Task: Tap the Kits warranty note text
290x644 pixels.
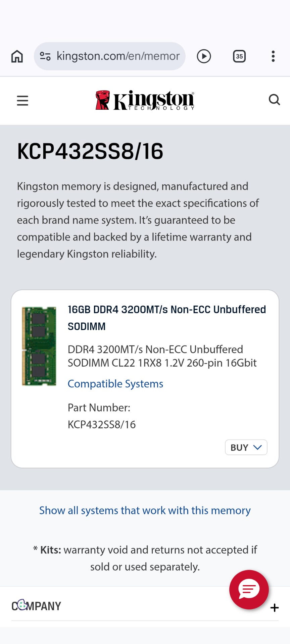Action: 145,558
